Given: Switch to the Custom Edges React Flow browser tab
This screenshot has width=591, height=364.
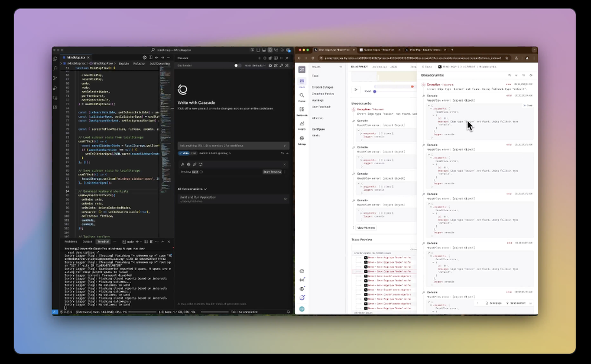Looking at the screenshot, I should [x=379, y=50].
